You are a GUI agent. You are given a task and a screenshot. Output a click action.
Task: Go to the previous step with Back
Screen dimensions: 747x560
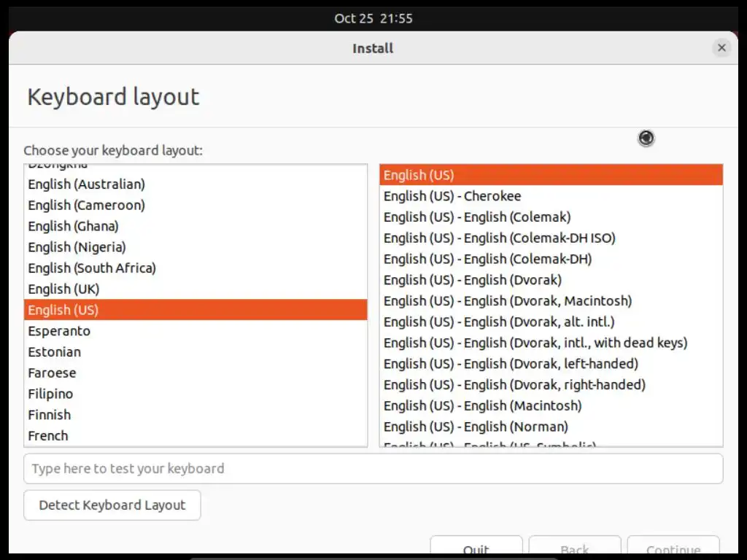(575, 545)
